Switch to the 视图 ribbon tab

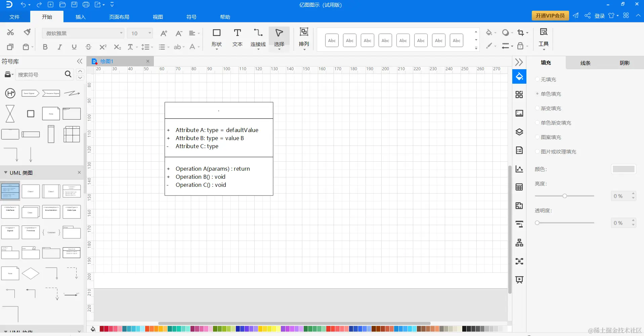click(x=158, y=17)
